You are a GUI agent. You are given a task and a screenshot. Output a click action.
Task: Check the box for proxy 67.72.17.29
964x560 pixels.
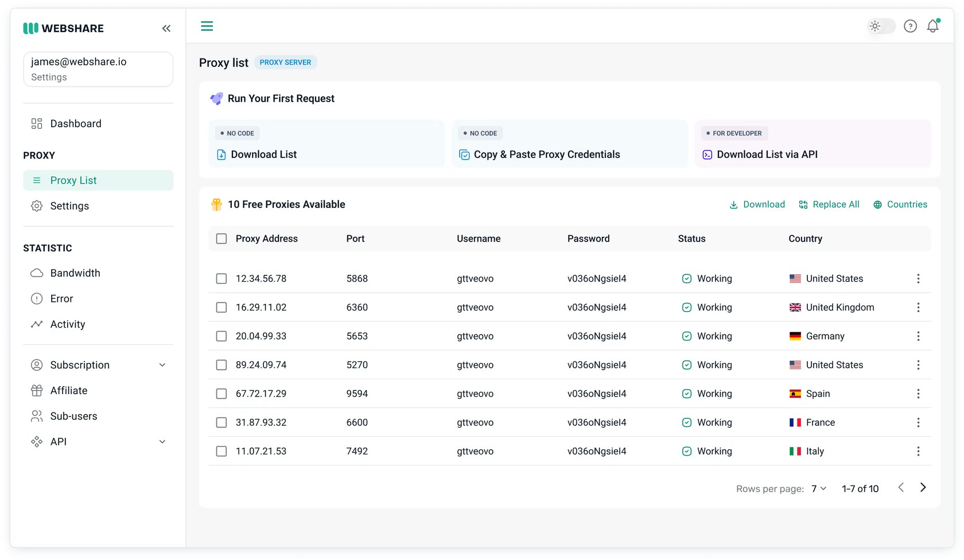click(x=221, y=393)
